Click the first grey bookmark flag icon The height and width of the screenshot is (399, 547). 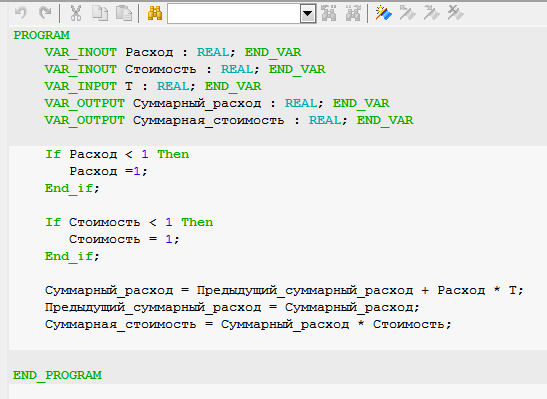pyautogui.click(x=407, y=13)
